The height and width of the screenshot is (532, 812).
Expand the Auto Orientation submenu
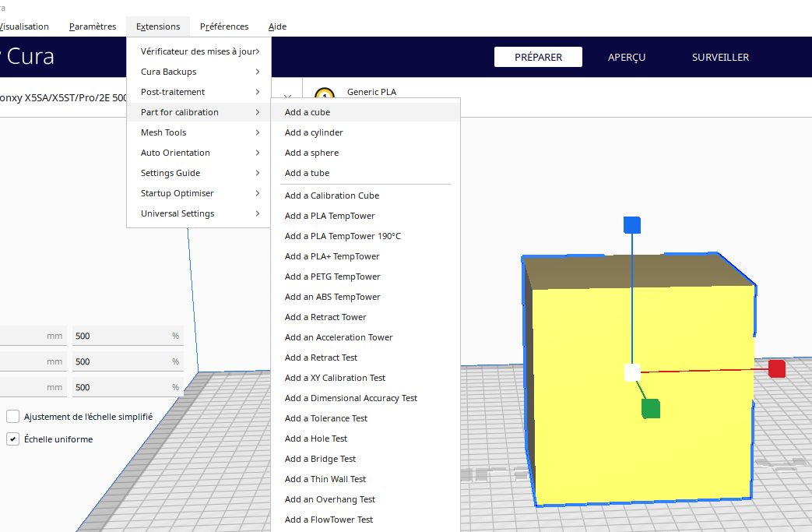(x=199, y=153)
